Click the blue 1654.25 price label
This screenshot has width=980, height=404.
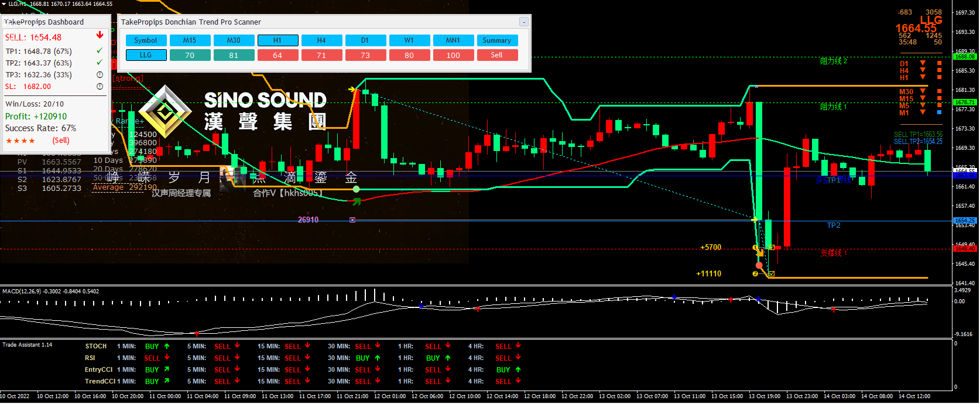click(965, 221)
